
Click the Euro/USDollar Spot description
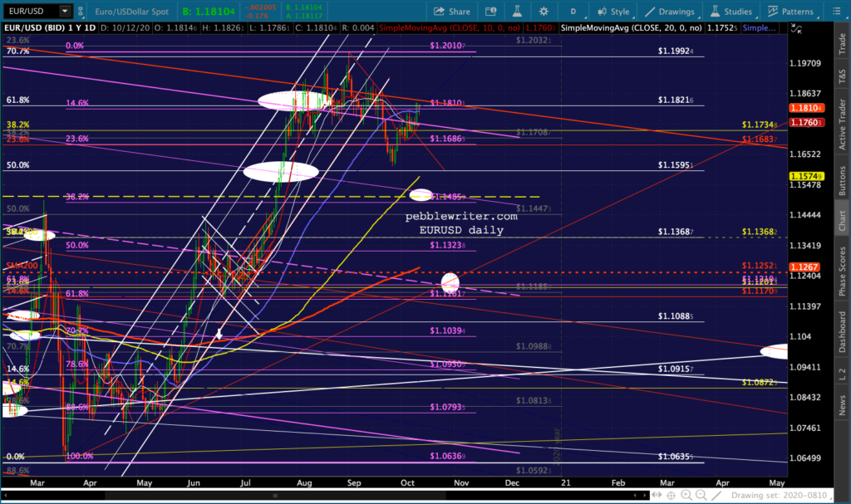coord(132,12)
